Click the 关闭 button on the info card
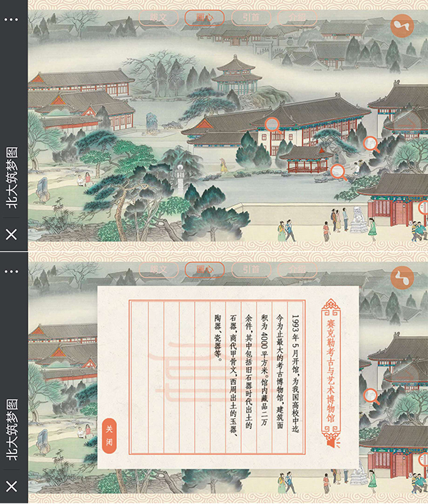This screenshot has height=504, width=428. coord(109,436)
